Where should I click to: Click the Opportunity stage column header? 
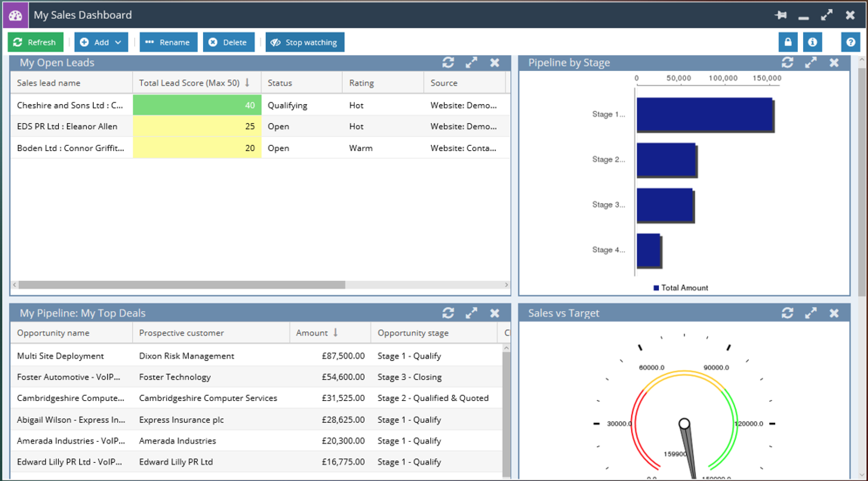tap(413, 333)
